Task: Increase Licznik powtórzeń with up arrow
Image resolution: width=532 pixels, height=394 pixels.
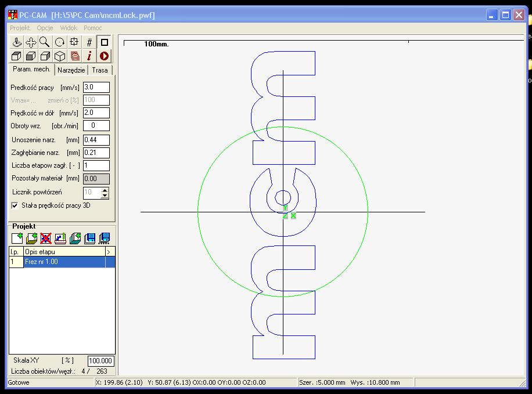Action: 105,190
